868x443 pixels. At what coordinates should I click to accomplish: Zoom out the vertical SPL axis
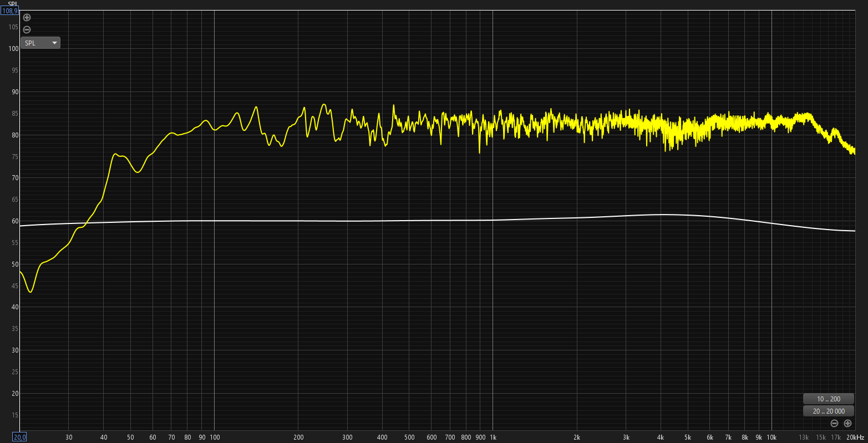[27, 30]
